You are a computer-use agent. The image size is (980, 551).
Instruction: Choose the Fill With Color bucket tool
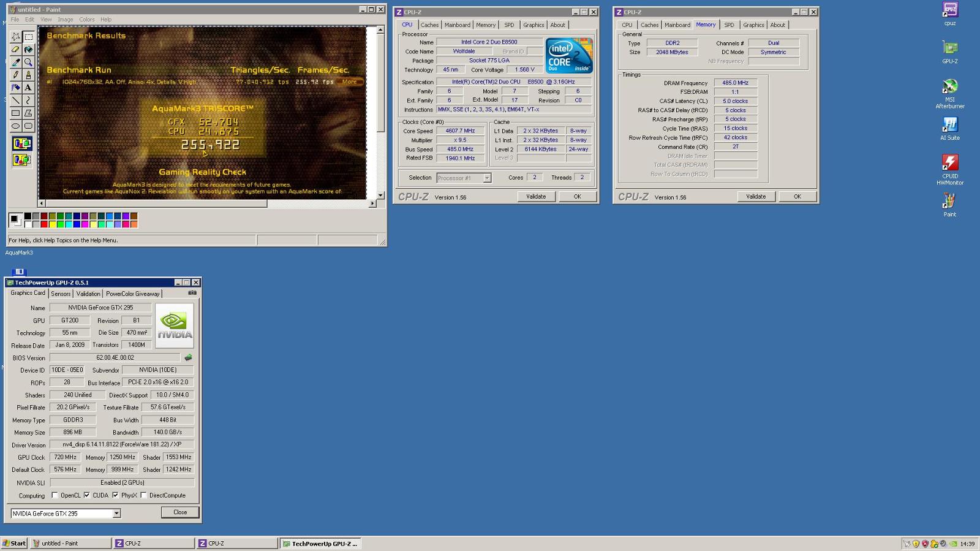[28, 50]
